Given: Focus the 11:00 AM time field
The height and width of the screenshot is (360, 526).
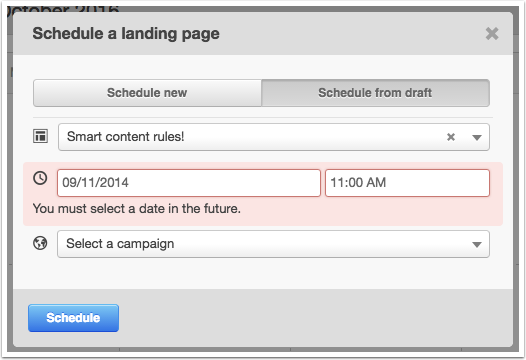Looking at the screenshot, I should (407, 183).
